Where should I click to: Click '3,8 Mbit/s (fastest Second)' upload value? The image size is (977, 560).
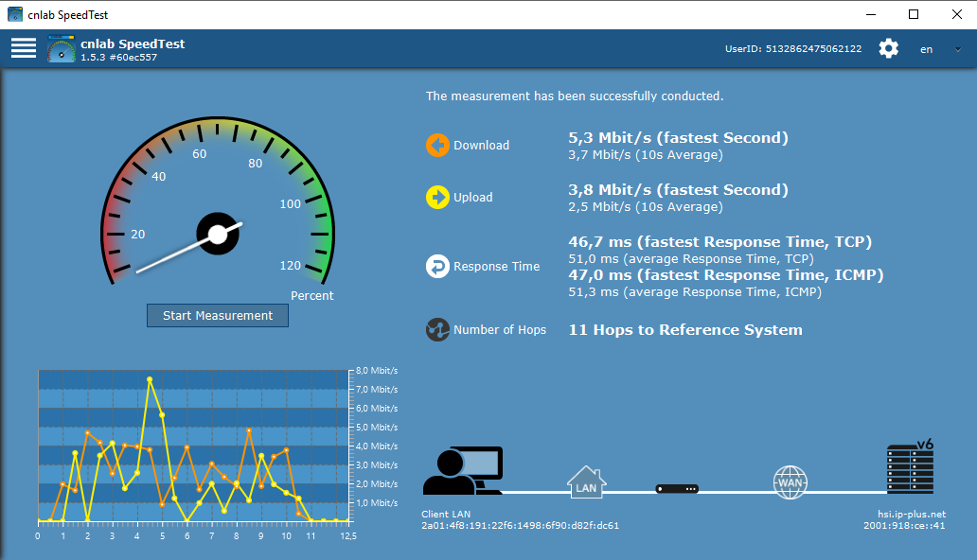[678, 190]
